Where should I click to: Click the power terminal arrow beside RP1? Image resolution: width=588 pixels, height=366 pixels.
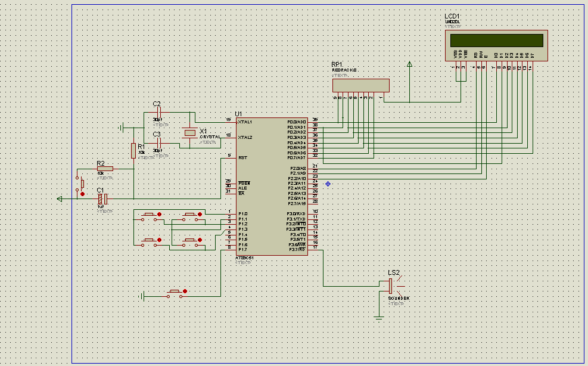pyautogui.click(x=409, y=64)
